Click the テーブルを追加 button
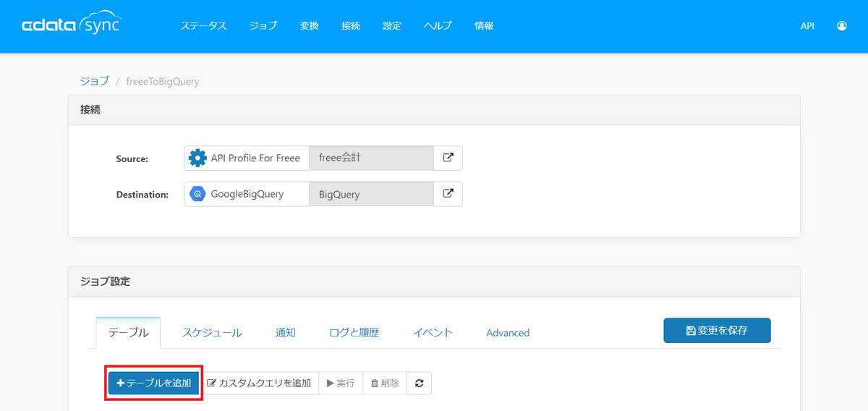 pos(153,383)
